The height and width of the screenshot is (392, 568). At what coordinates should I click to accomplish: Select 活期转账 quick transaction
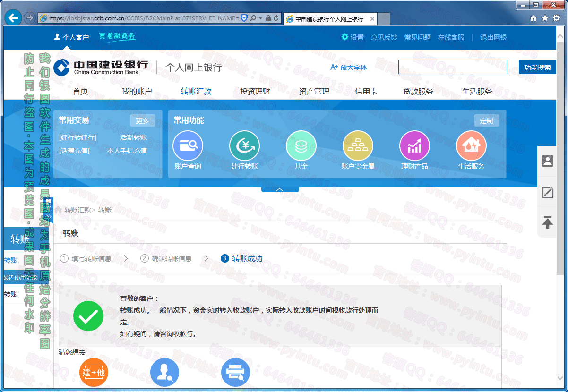point(134,138)
